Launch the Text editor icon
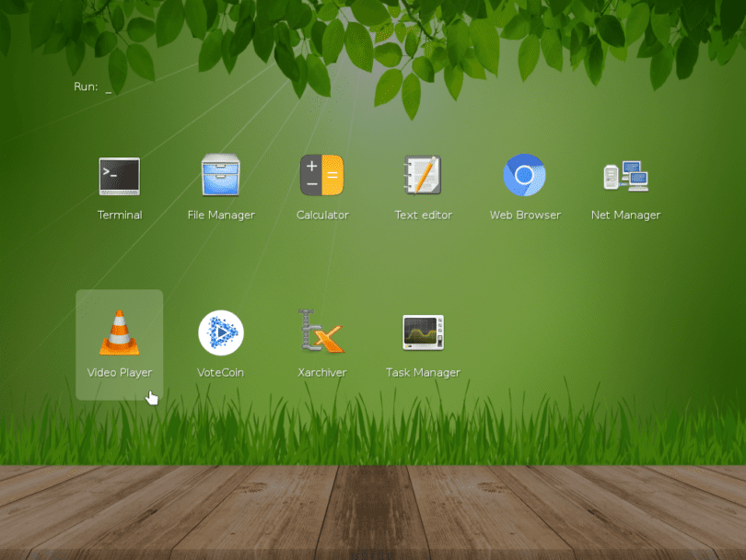 tap(423, 176)
